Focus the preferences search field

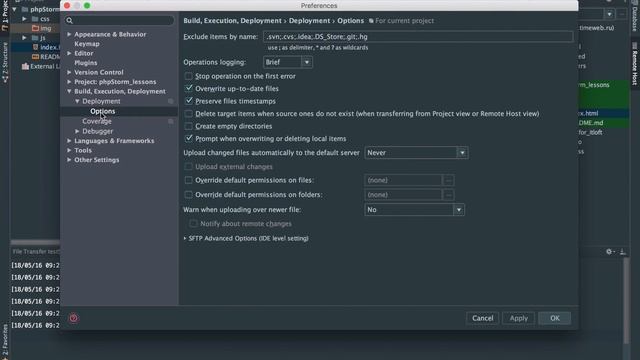[119, 20]
